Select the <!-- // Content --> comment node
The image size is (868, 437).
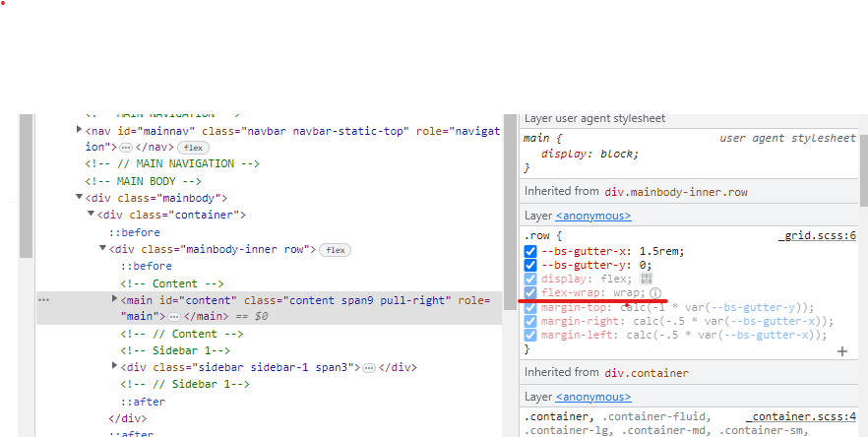pyautogui.click(x=181, y=334)
